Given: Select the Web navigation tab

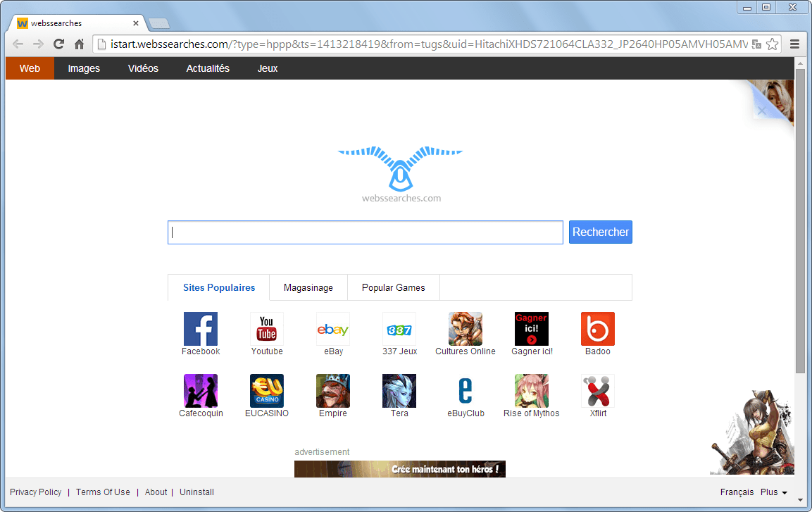Looking at the screenshot, I should 30,68.
